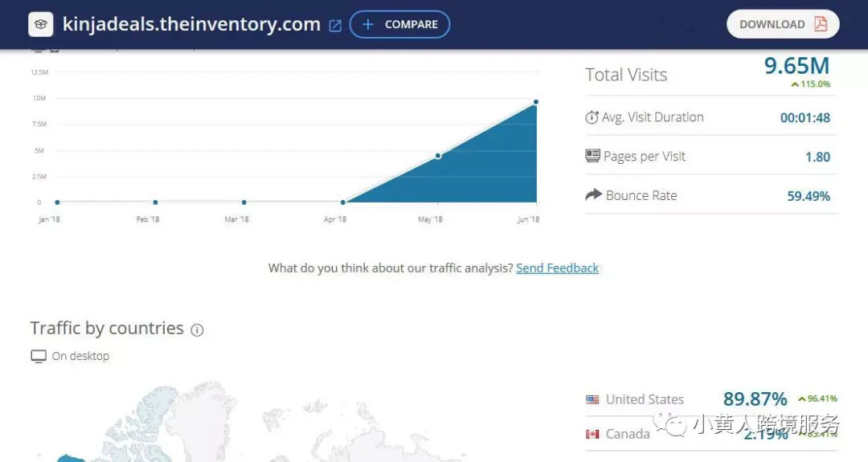Click the kinjadeals.theinventory.com site title
868x462 pixels.
click(x=191, y=24)
